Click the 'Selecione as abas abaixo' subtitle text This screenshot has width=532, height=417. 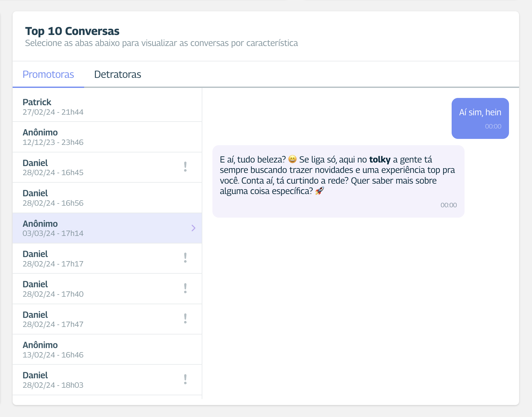tap(161, 43)
